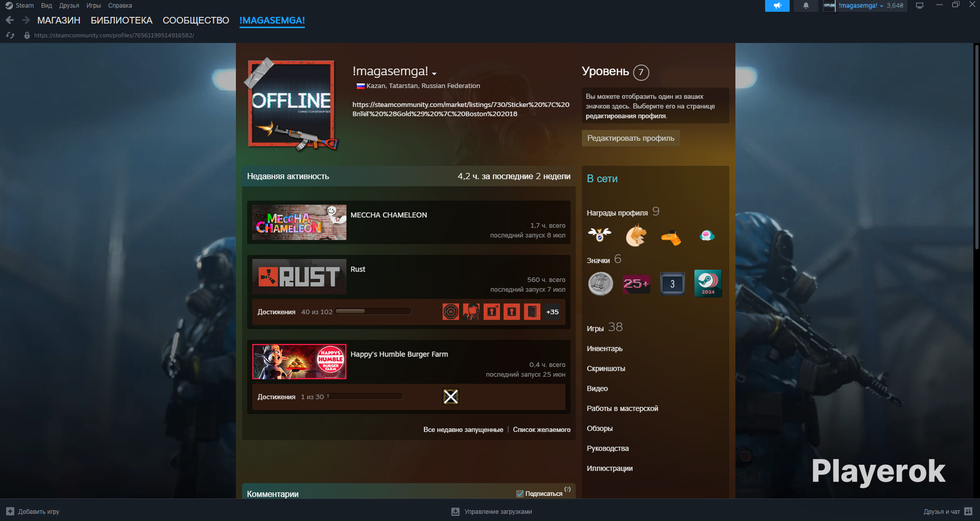980x521 pixels.
Task: Click the Happy's Humble Burger Farm achievement icon
Action: (451, 396)
